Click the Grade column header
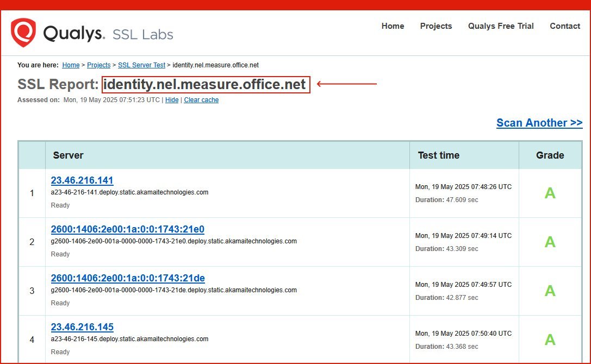The width and height of the screenshot is (591, 364). (550, 155)
